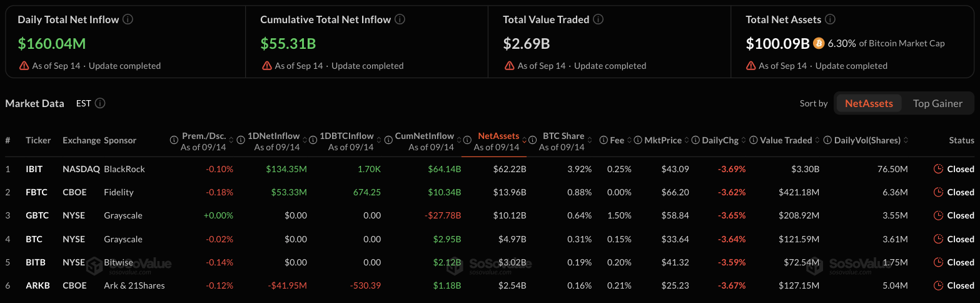Open the FBTC ticker link
The height and width of the screenshot is (303, 980).
pos(36,192)
